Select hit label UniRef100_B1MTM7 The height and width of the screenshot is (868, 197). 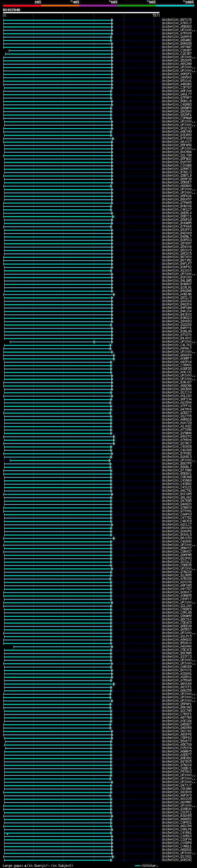tap(177, 162)
